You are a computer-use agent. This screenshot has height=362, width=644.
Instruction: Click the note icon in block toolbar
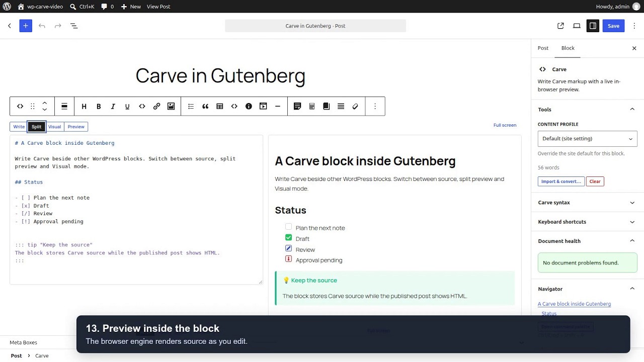click(297, 106)
